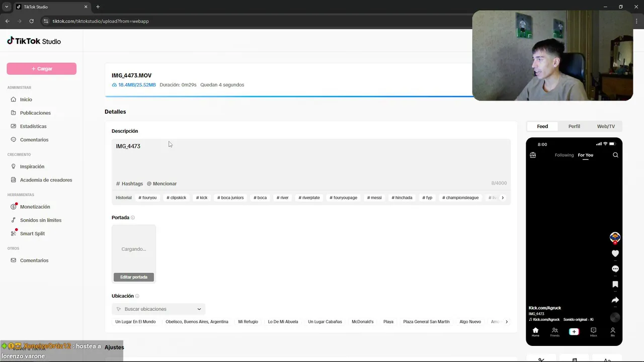The image size is (644, 362).
Task: Choose Obelisco, Buenos Aires, Argentina location
Action: pyautogui.click(x=197, y=322)
